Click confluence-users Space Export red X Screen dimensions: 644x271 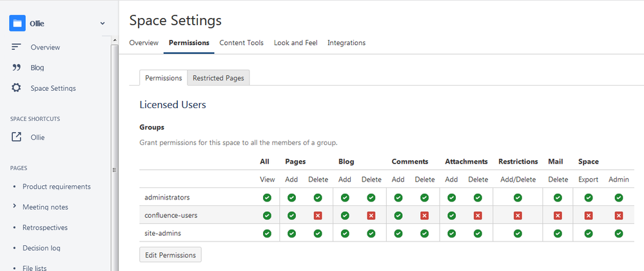[589, 216]
